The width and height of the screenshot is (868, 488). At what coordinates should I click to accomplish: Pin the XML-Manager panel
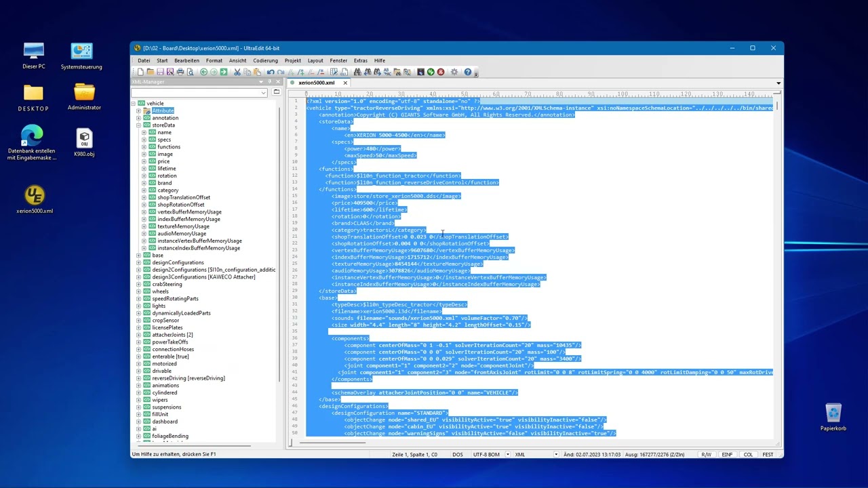pos(269,82)
